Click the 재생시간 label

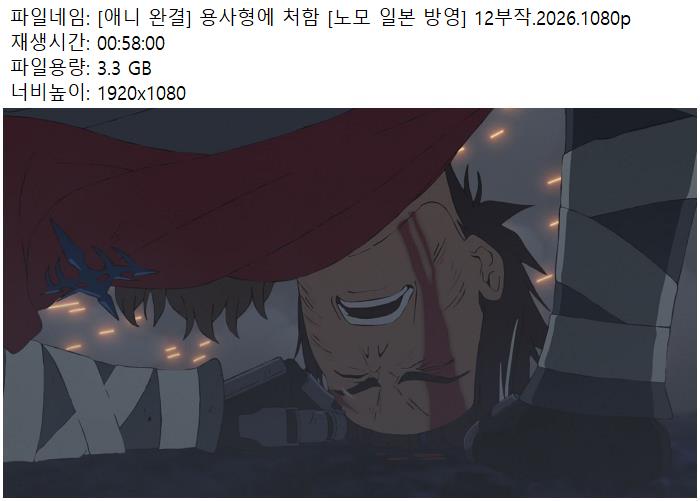pos(50,43)
